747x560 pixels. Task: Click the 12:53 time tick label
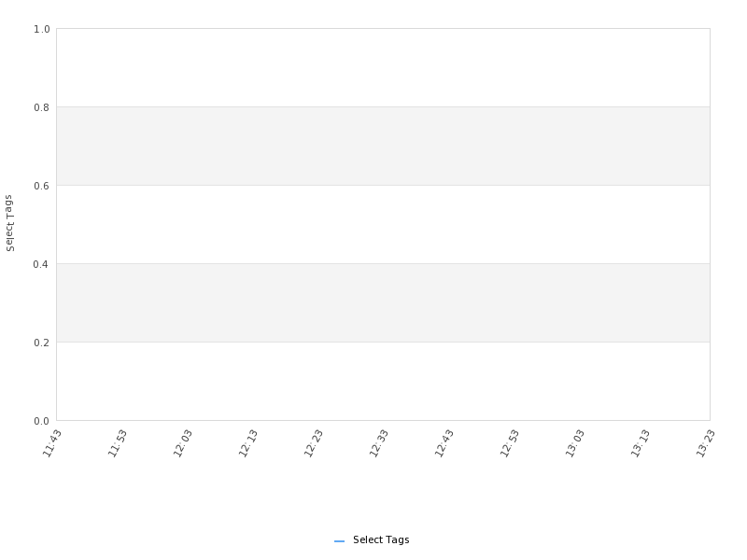(x=510, y=442)
